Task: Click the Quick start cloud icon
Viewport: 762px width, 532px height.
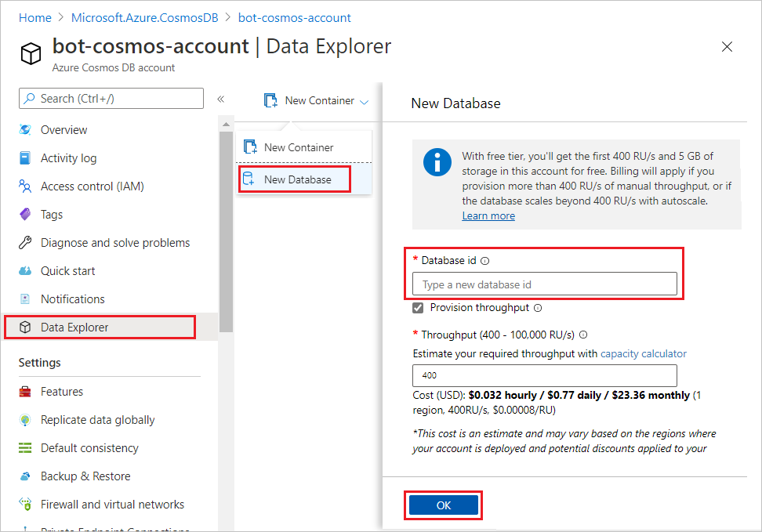Action: click(x=25, y=271)
